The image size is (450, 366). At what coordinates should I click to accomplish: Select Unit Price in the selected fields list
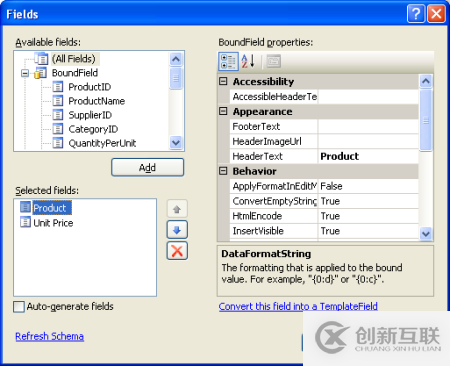point(53,223)
